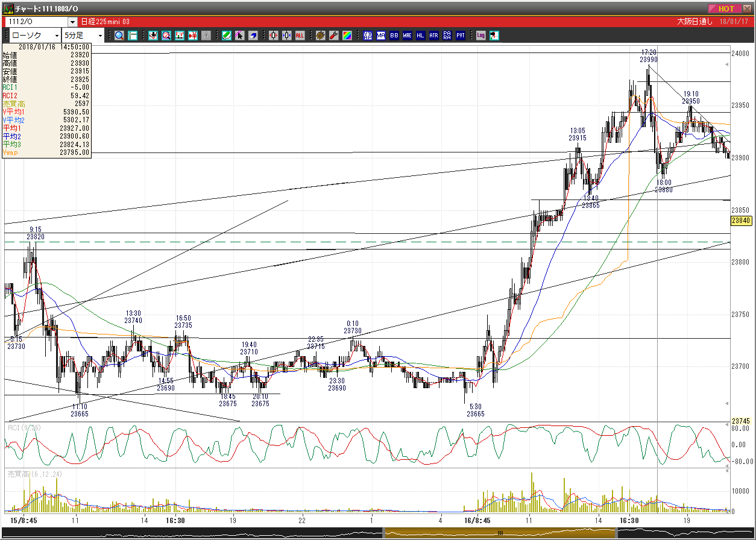Select the pointer arrow tool
Image resolution: width=756 pixels, height=540 pixels.
(239, 35)
